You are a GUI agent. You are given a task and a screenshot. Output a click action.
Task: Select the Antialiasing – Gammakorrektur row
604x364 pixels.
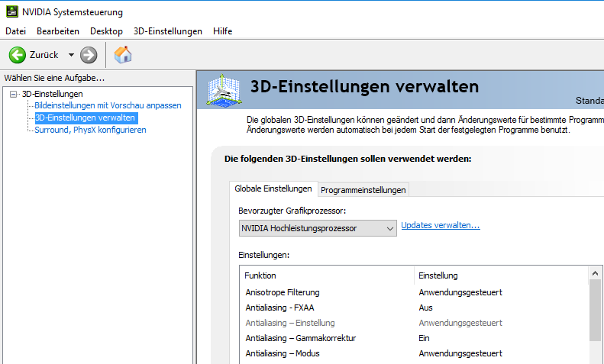[x=414, y=338]
